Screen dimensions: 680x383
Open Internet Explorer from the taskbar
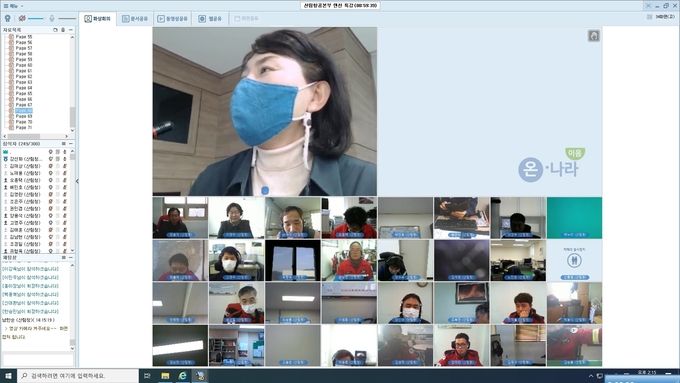tap(183, 376)
